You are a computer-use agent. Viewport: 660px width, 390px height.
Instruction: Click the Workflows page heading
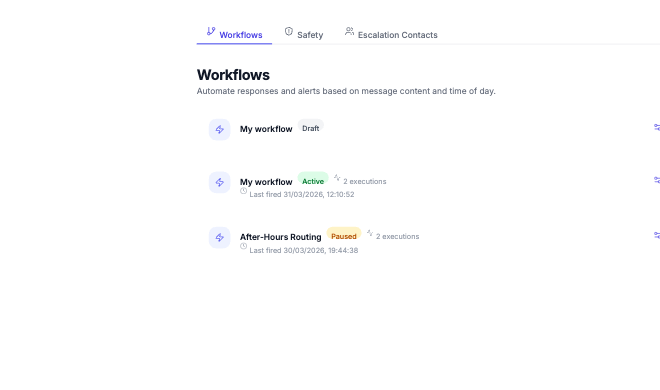233,75
